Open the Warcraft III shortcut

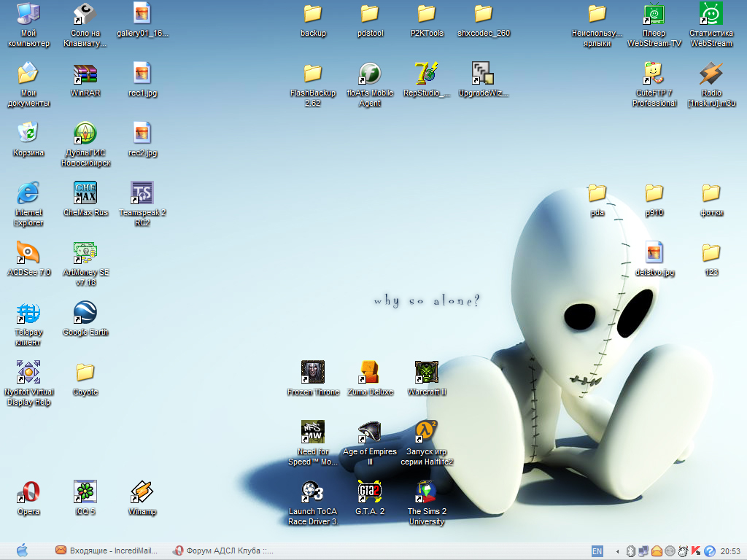click(427, 373)
